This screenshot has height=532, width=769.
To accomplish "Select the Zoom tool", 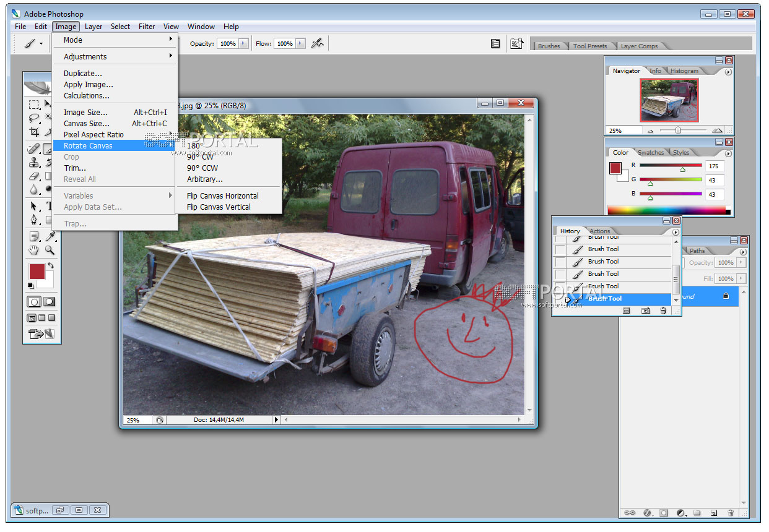I will (x=50, y=251).
